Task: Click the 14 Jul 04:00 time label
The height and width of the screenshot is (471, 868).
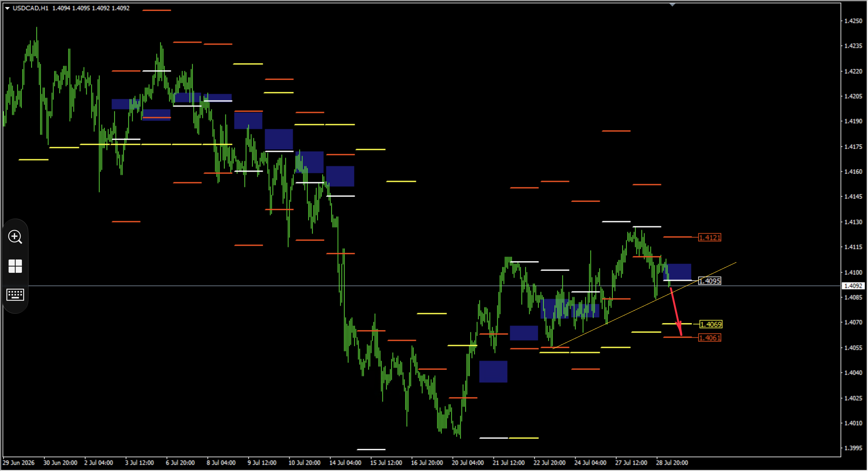Action: click(x=345, y=463)
